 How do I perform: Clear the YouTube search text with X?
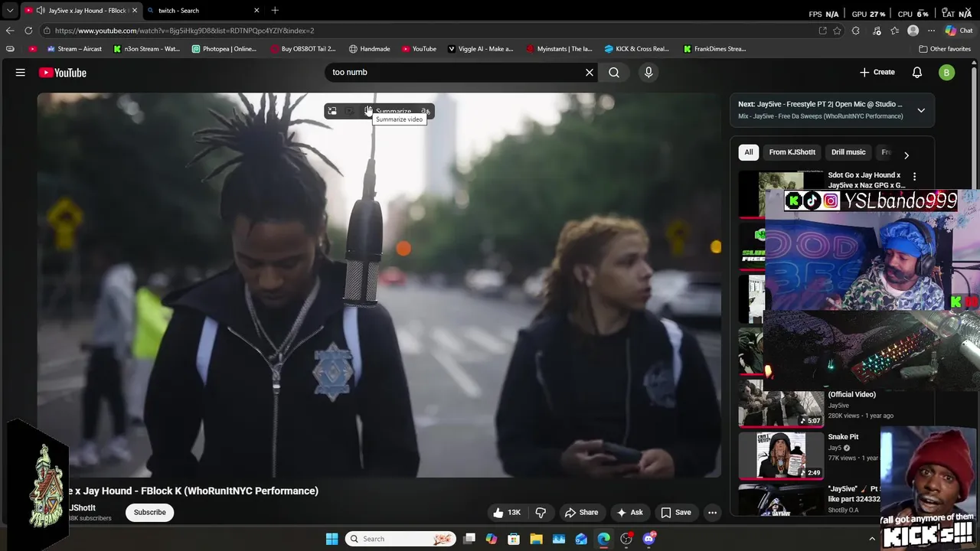590,72
